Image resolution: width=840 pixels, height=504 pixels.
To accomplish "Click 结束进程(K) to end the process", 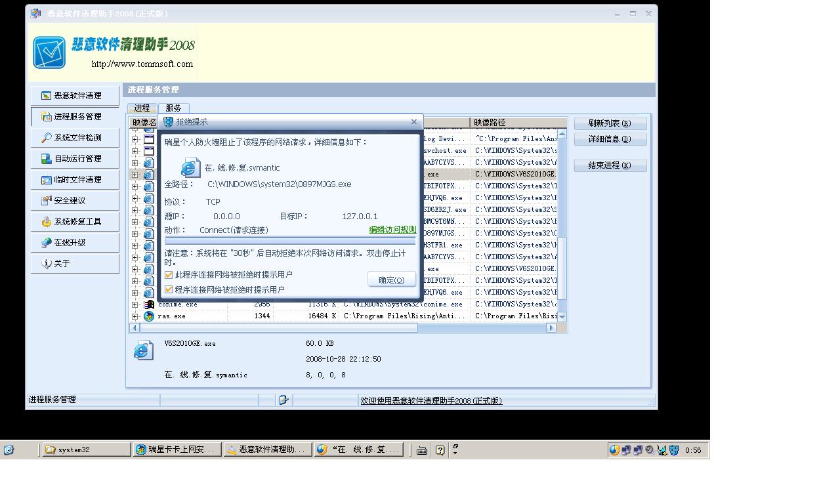I will [x=610, y=165].
